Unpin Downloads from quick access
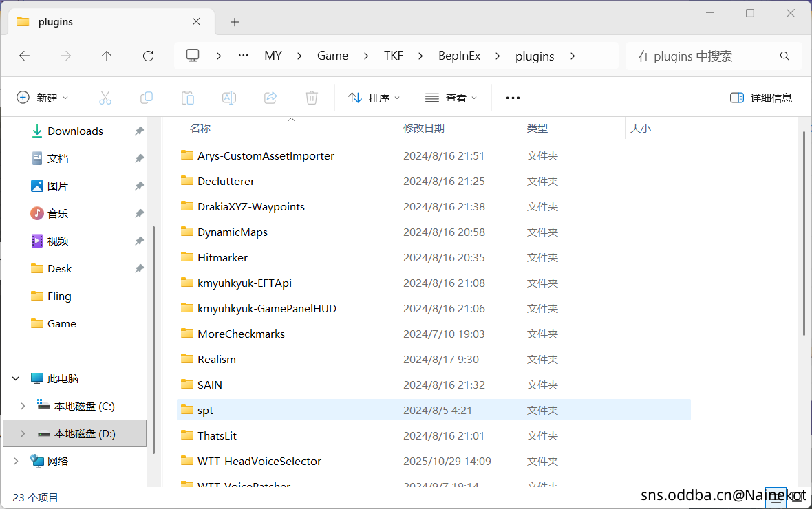The width and height of the screenshot is (812, 509). tap(139, 131)
